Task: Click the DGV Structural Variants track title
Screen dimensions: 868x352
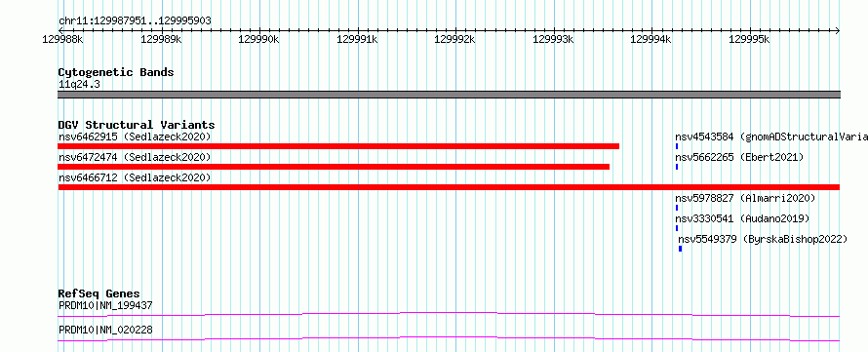Action: [x=137, y=125]
